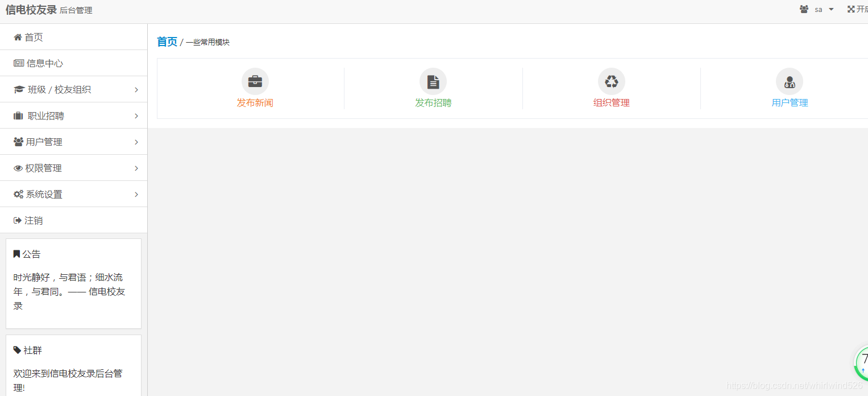This screenshot has width=868, height=396.
Task: Click the home icon beside 首页 in sidebar
Action: tap(18, 37)
